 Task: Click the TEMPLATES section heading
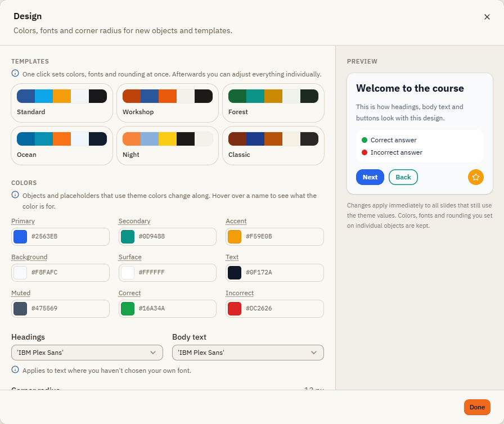30,61
